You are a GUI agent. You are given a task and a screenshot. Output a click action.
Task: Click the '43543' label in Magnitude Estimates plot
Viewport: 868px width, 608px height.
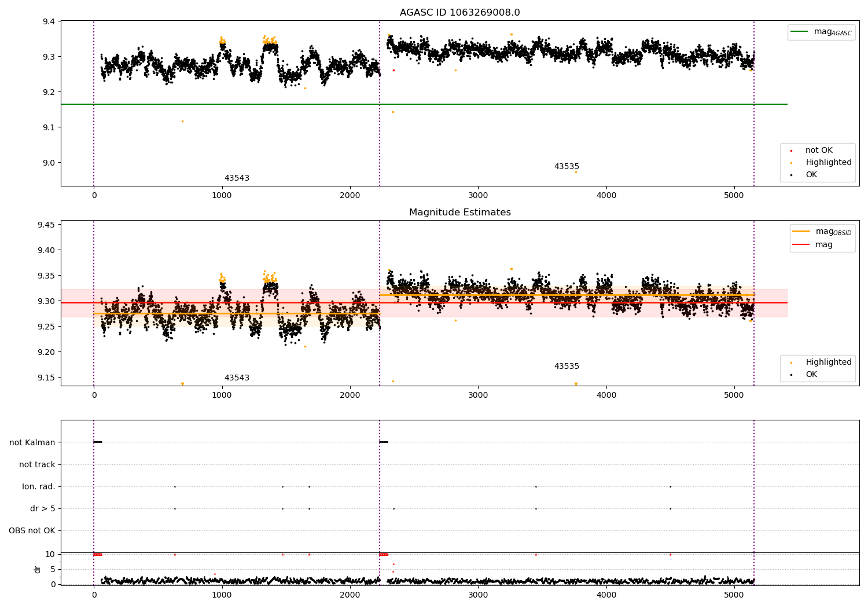pos(237,378)
